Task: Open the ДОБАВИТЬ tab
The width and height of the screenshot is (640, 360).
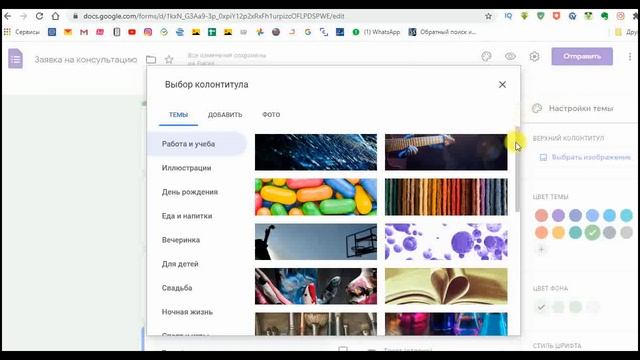Action: coord(225,115)
